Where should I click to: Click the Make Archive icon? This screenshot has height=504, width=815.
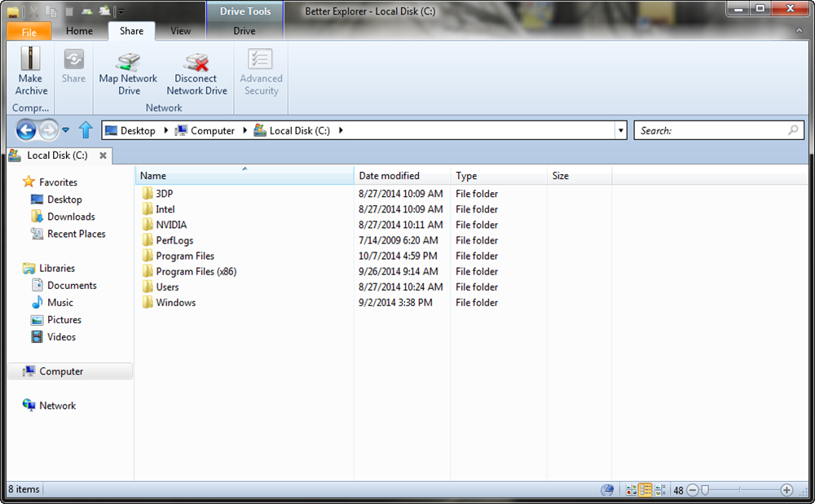[30, 58]
